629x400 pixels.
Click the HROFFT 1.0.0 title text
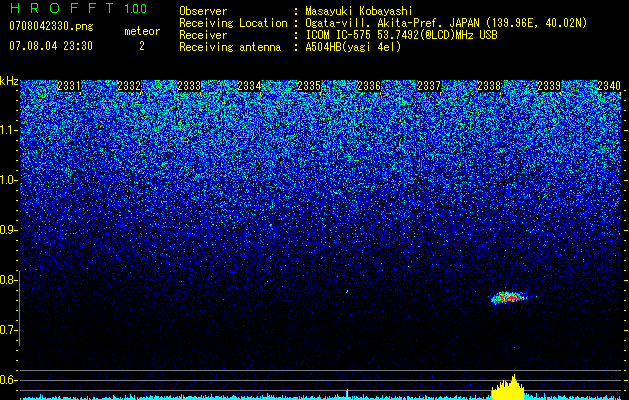click(79, 8)
